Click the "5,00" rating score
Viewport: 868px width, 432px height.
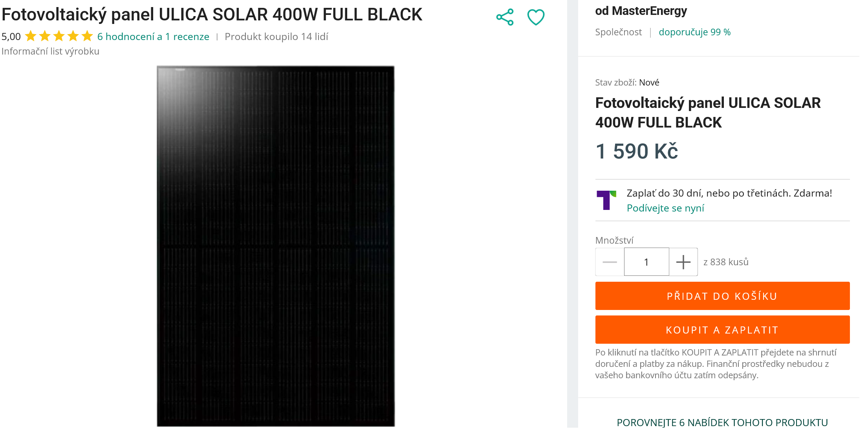coord(11,37)
